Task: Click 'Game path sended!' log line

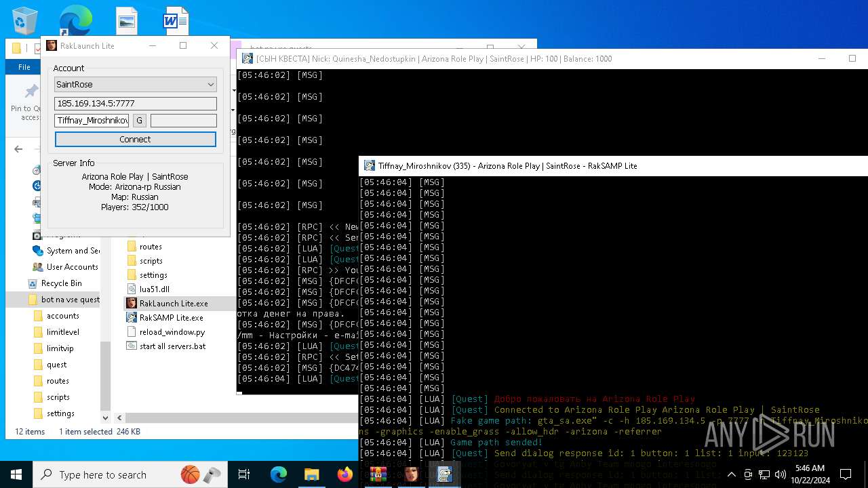Action: (x=496, y=443)
